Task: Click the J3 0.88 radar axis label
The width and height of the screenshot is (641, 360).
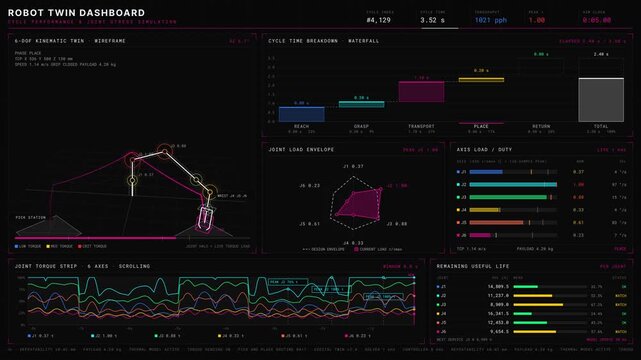Action: pyautogui.click(x=397, y=224)
